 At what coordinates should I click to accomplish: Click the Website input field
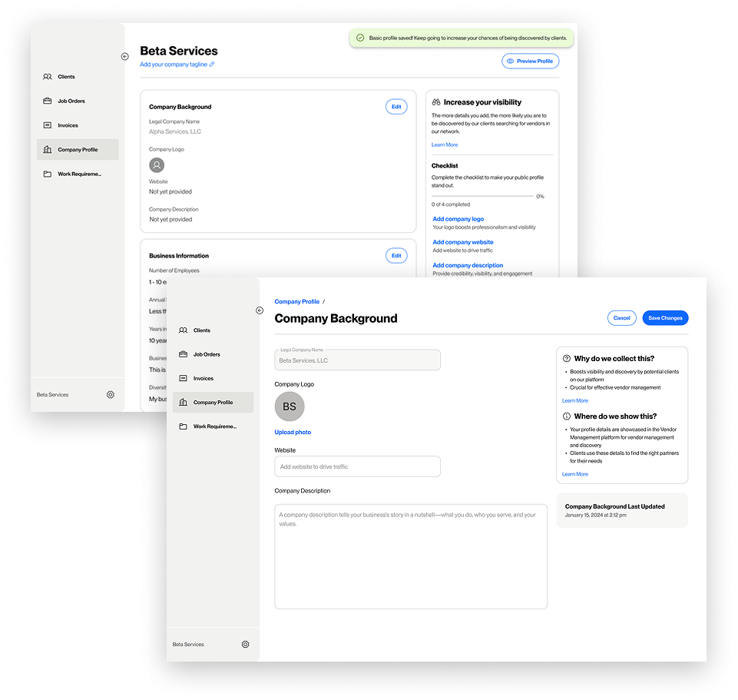(x=357, y=466)
